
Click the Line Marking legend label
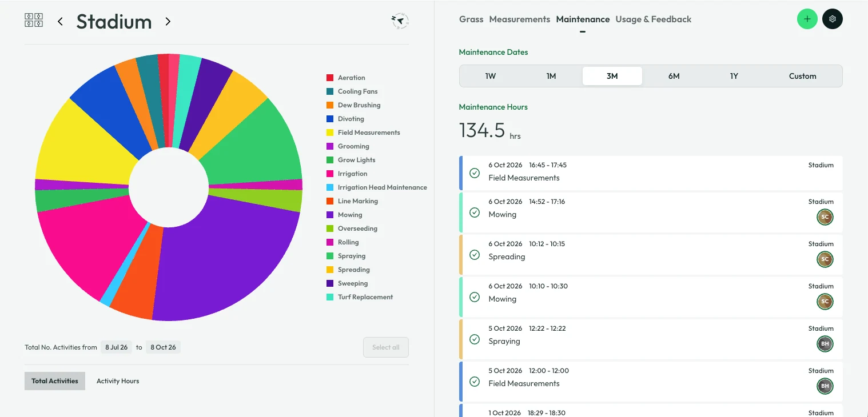[358, 201]
